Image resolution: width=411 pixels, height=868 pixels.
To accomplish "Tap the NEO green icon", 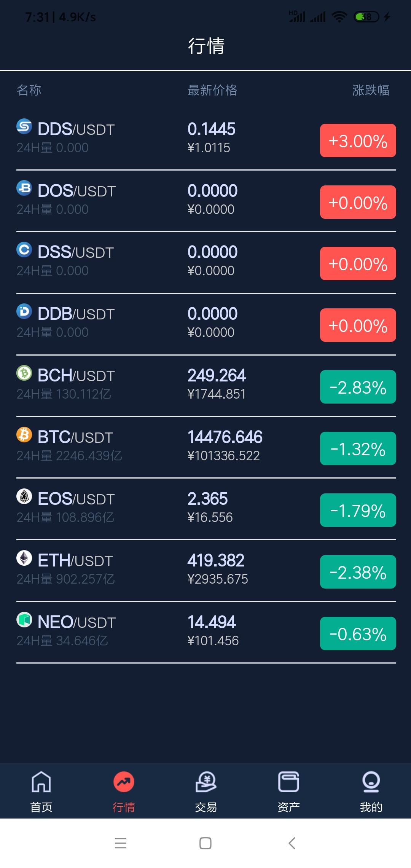I will 24,620.
